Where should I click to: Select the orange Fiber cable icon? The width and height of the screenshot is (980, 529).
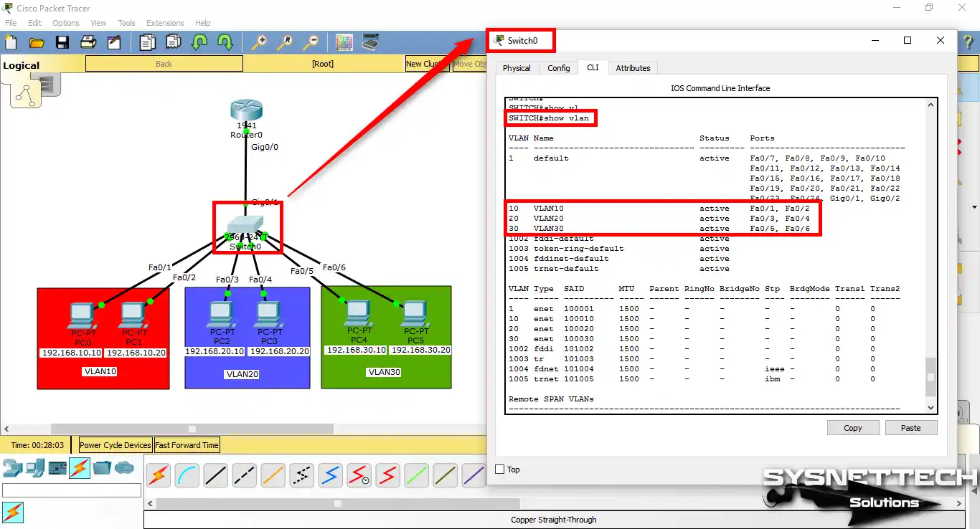pos(273,475)
